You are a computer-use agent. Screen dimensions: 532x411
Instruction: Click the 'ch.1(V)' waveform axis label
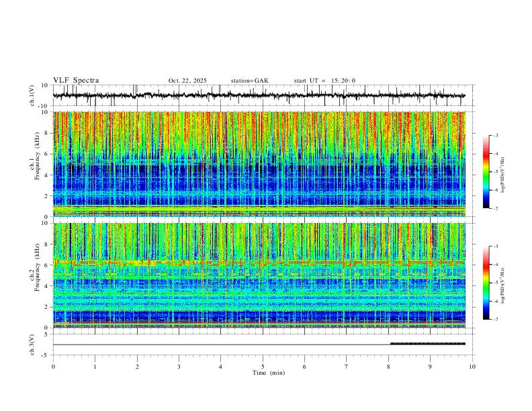click(32, 95)
